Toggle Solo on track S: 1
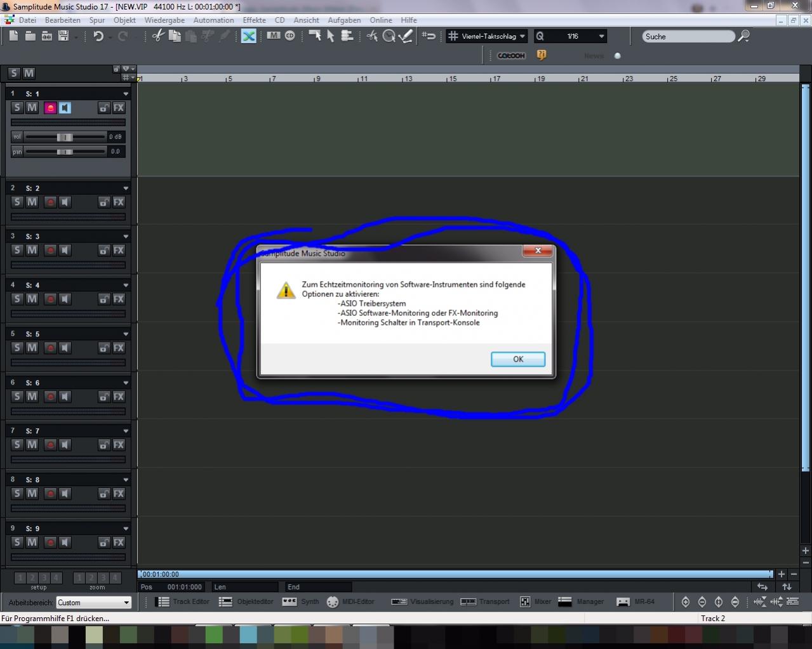 click(18, 108)
